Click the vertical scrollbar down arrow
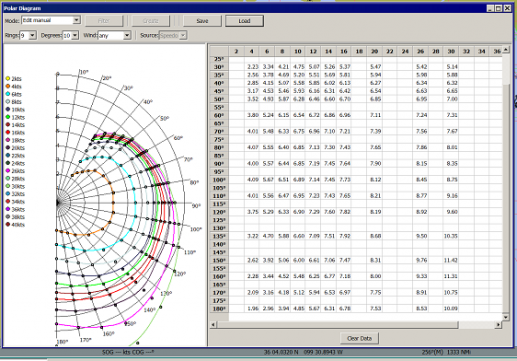This screenshot has height=361, width=517. point(506,317)
